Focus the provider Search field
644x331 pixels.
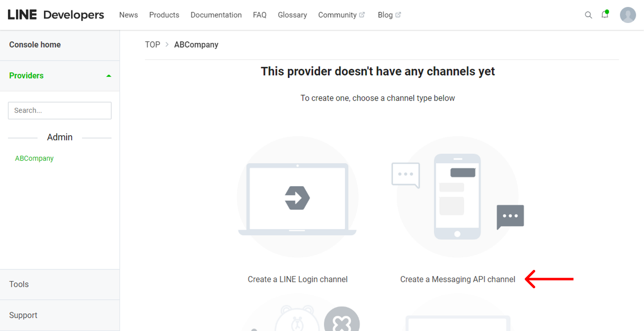coord(60,110)
